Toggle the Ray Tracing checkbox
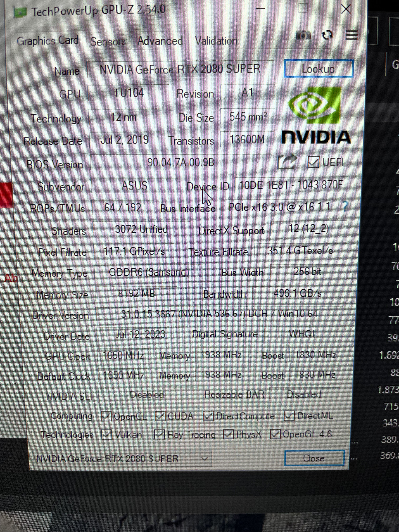399x532 pixels. pos(159,434)
